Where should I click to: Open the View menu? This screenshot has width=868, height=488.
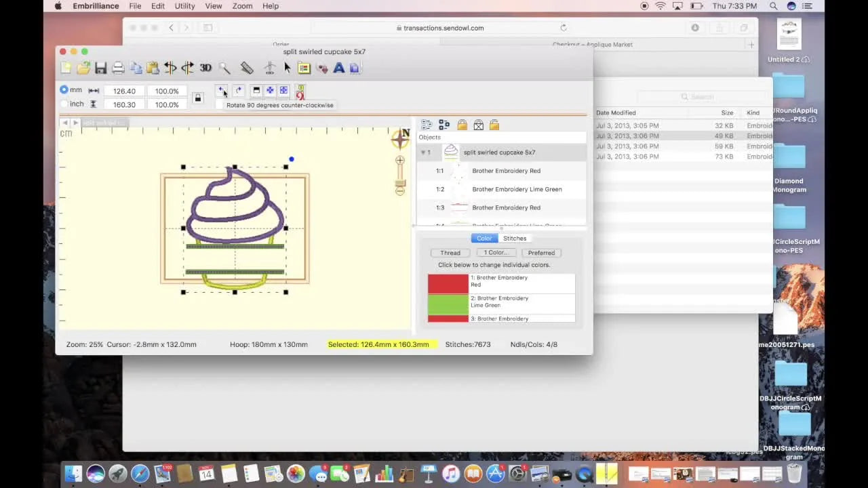214,6
